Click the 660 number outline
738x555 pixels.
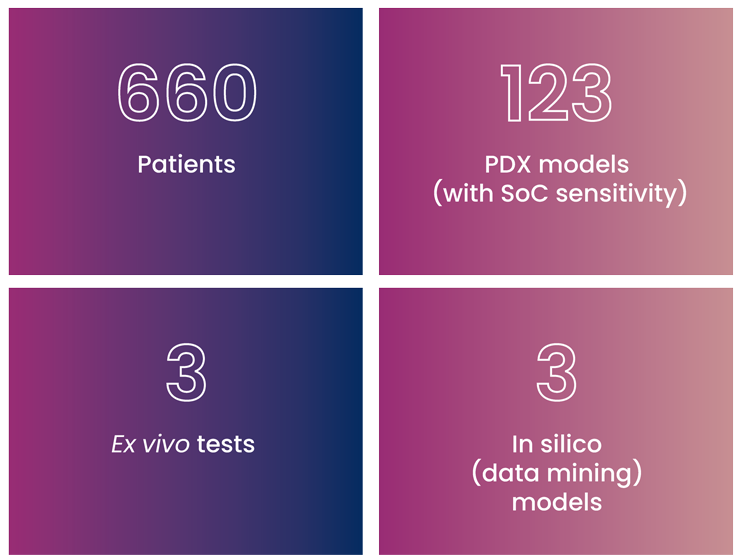(187, 92)
